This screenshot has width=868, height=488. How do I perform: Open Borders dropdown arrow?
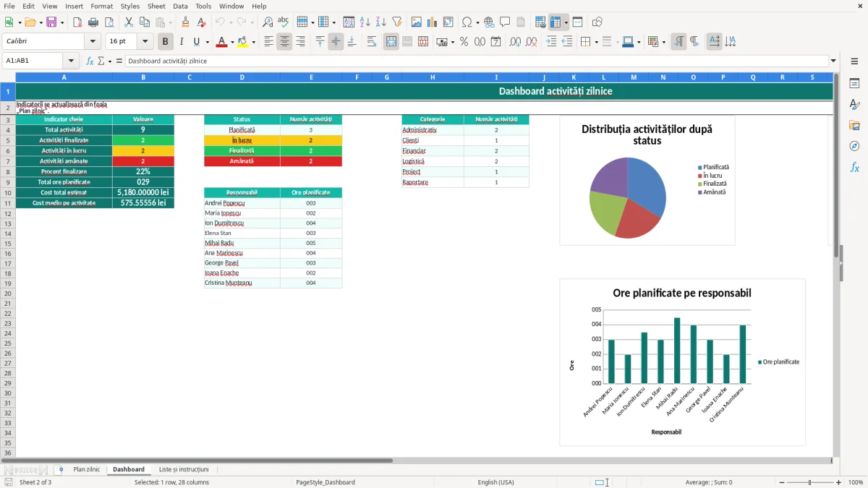point(596,42)
